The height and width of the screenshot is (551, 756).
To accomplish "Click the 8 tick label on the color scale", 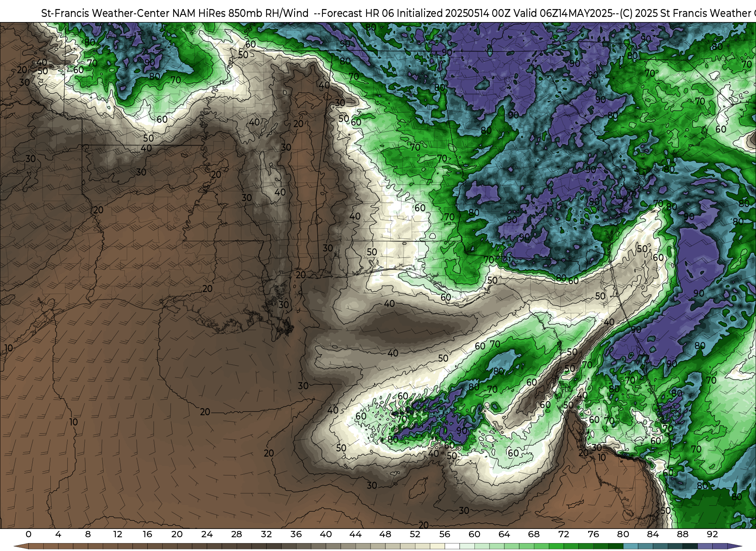I will click(88, 534).
